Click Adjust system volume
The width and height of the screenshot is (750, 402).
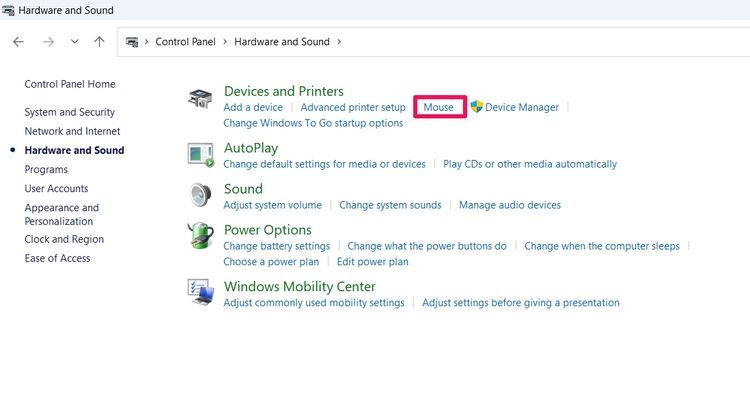click(x=272, y=205)
